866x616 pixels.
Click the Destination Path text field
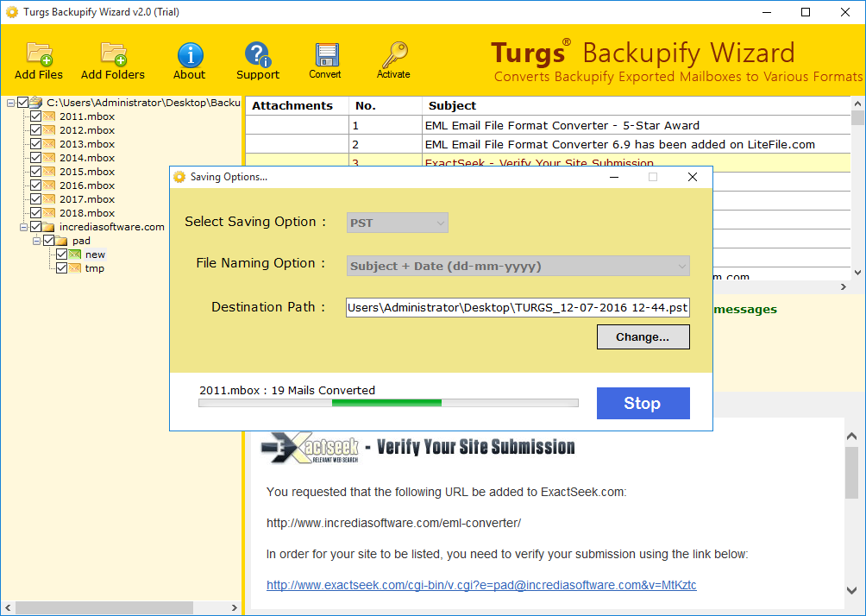coord(518,308)
